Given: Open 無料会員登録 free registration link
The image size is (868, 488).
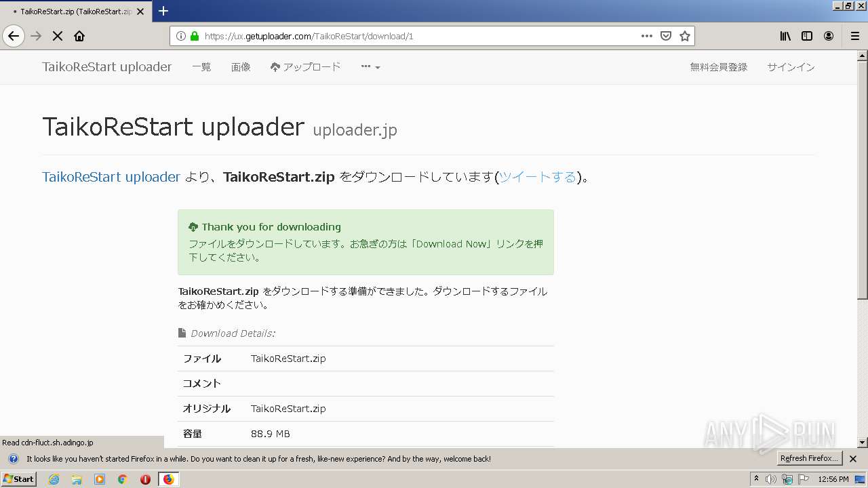Looking at the screenshot, I should (719, 66).
